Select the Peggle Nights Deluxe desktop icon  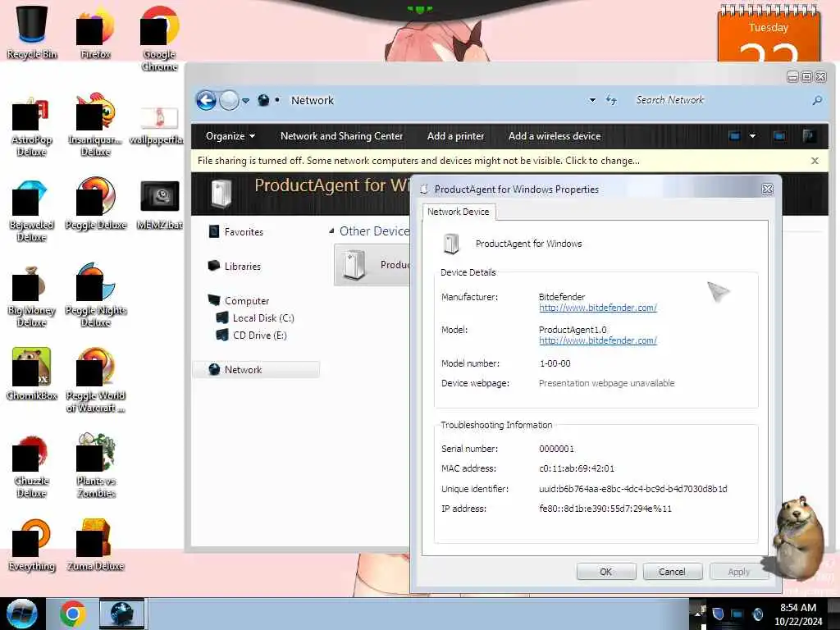[95, 296]
